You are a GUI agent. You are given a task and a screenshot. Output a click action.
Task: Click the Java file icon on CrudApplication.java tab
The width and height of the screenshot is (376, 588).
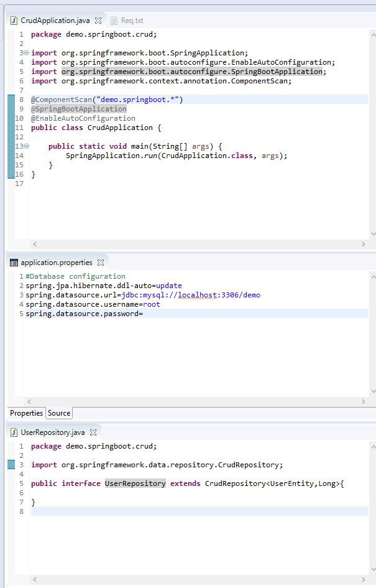tap(14, 21)
